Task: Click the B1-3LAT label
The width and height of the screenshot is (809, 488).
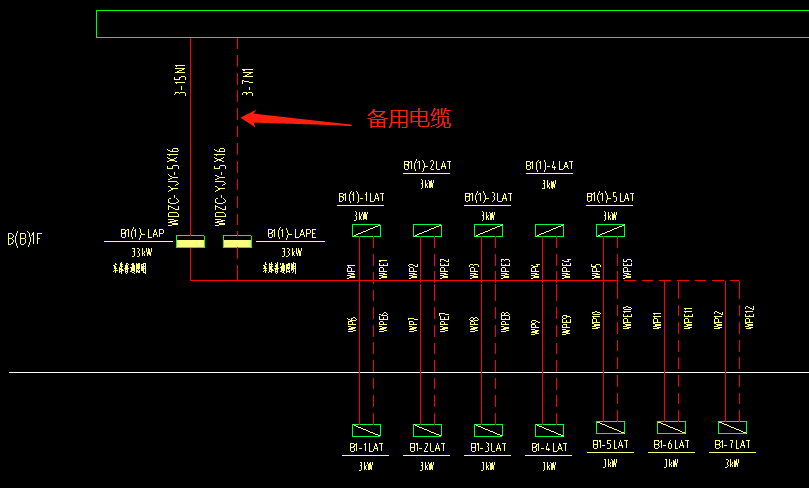Action: (x=488, y=448)
